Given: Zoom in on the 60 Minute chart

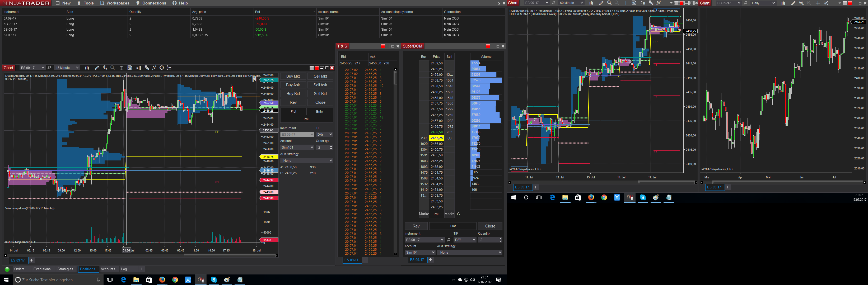Looking at the screenshot, I should [x=609, y=3].
